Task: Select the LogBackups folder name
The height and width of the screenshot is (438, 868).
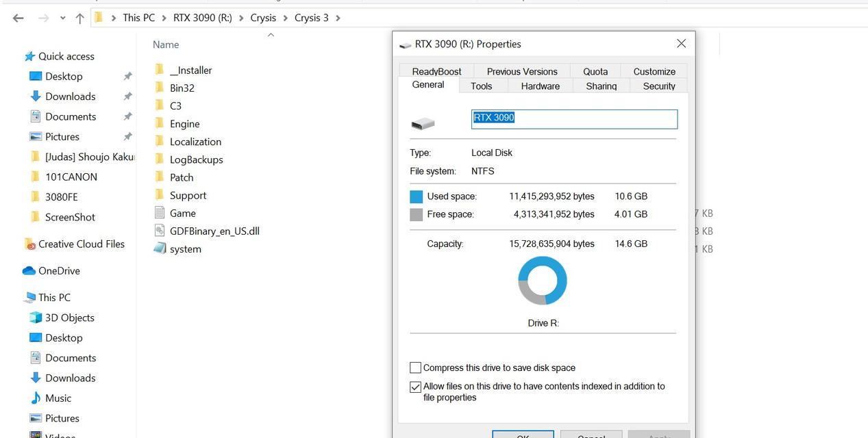Action: point(197,159)
